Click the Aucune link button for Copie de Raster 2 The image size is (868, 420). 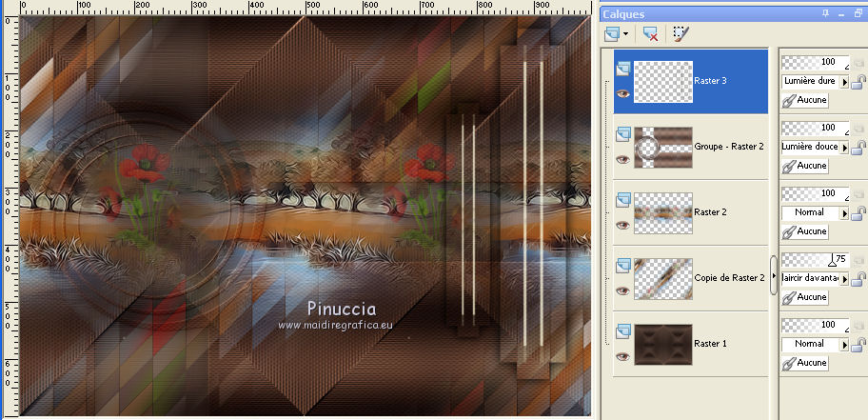point(805,297)
